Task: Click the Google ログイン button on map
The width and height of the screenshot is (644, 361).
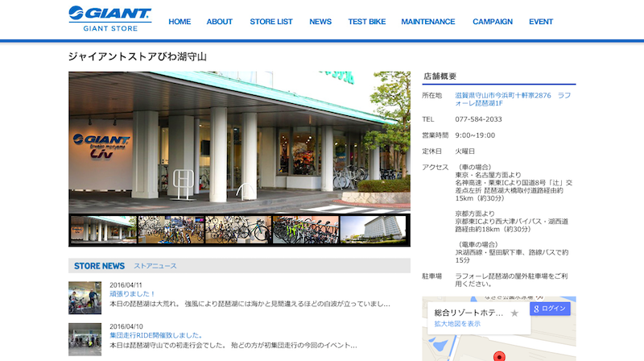Action: point(550,309)
